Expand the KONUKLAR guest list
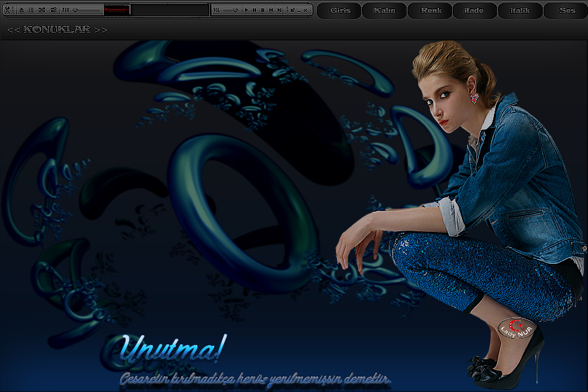588x392 pixels. [57, 29]
